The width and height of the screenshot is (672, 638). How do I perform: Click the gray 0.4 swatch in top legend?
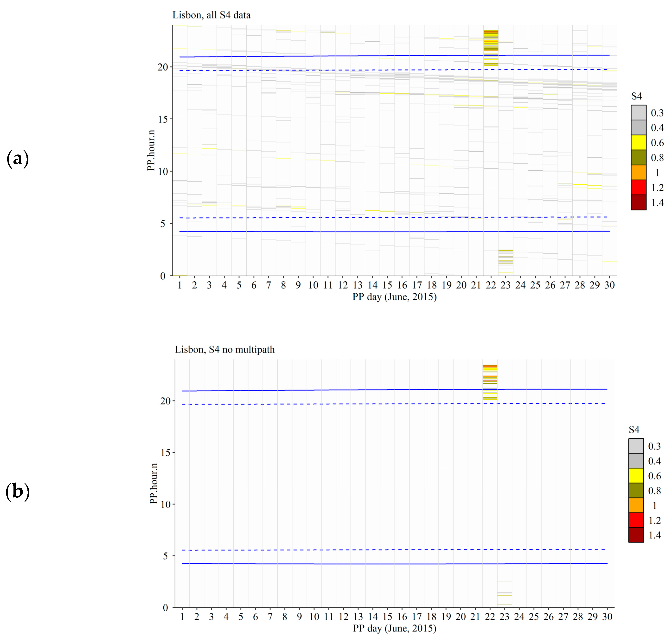(x=638, y=128)
